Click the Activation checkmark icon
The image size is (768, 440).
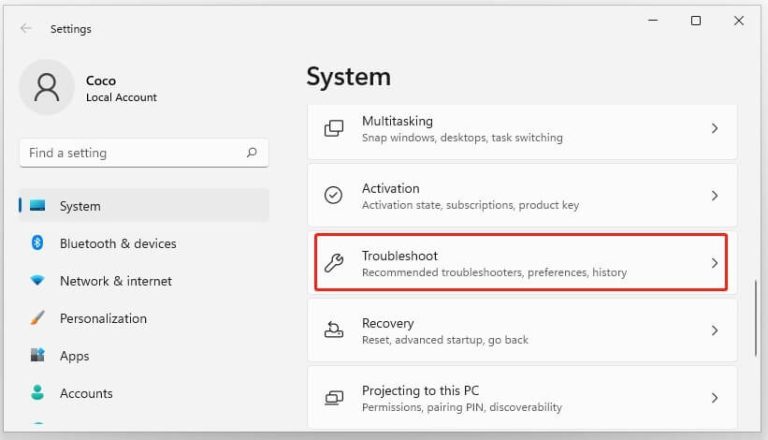coord(334,195)
